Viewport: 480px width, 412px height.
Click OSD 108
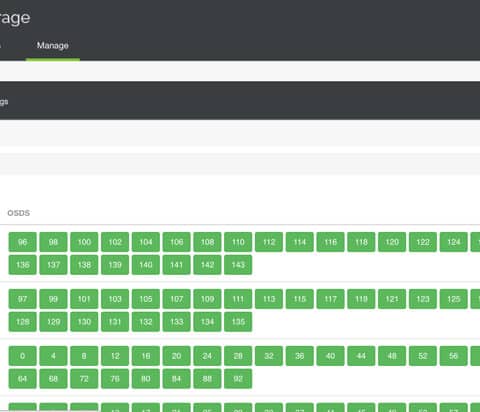point(207,242)
